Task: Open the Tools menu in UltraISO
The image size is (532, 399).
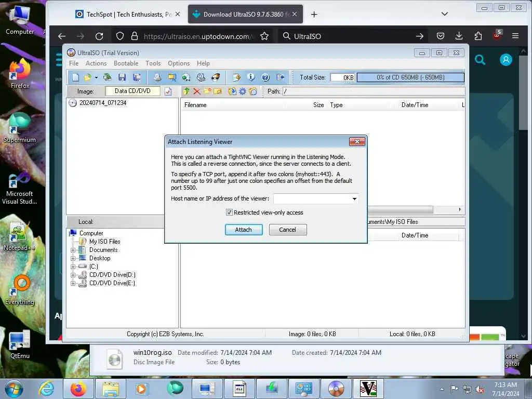Action: (153, 63)
